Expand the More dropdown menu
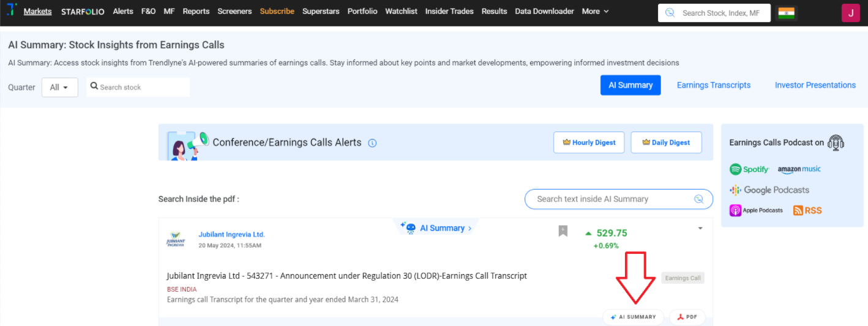 tap(595, 11)
